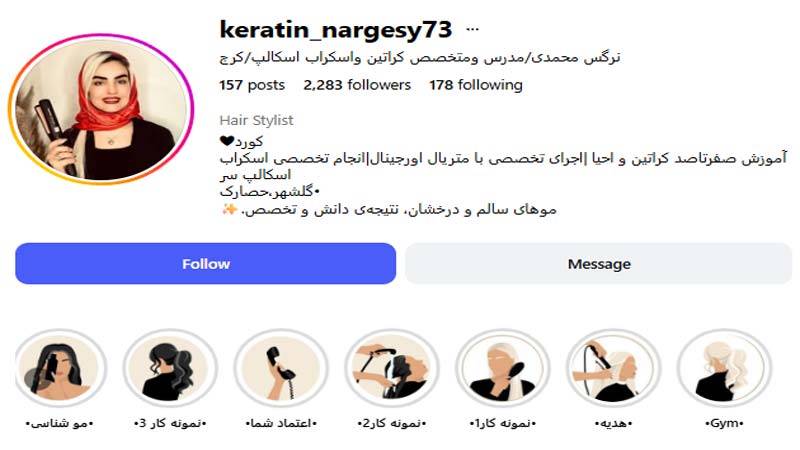Open the مو شناسی story highlight
Viewport: 800px width, 450px height.
click(60, 368)
